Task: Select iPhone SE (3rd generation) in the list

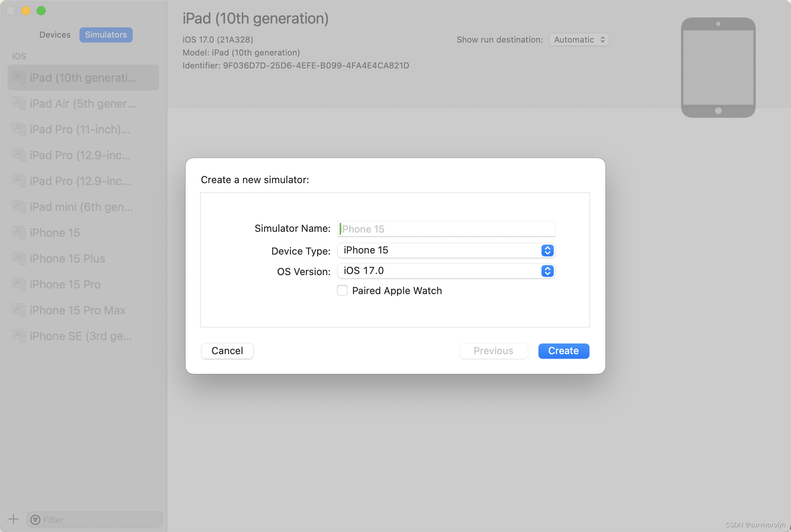Action: (x=83, y=336)
